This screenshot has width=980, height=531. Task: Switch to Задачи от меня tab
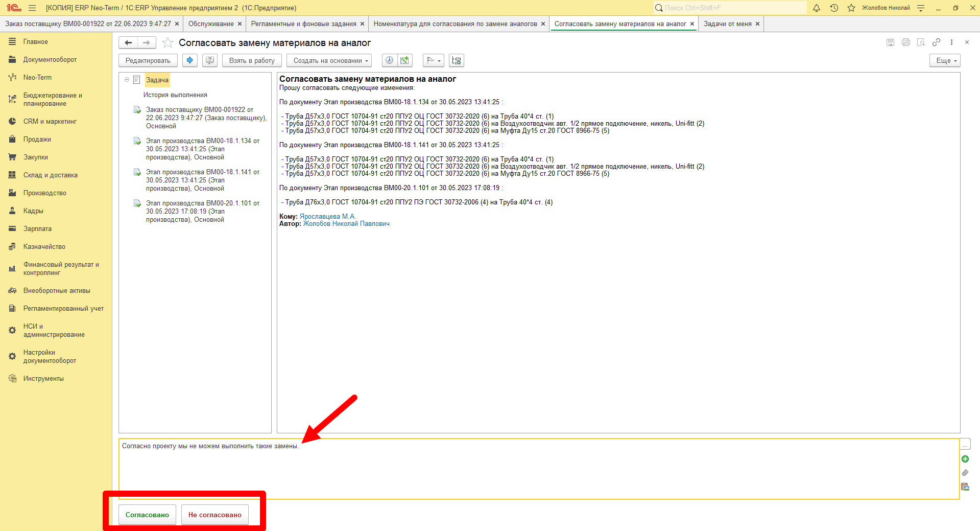click(x=728, y=24)
